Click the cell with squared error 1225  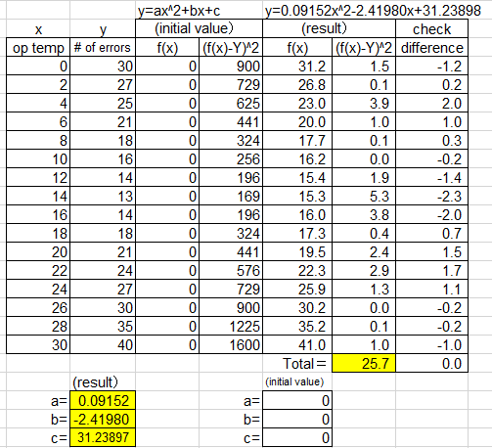click(231, 326)
